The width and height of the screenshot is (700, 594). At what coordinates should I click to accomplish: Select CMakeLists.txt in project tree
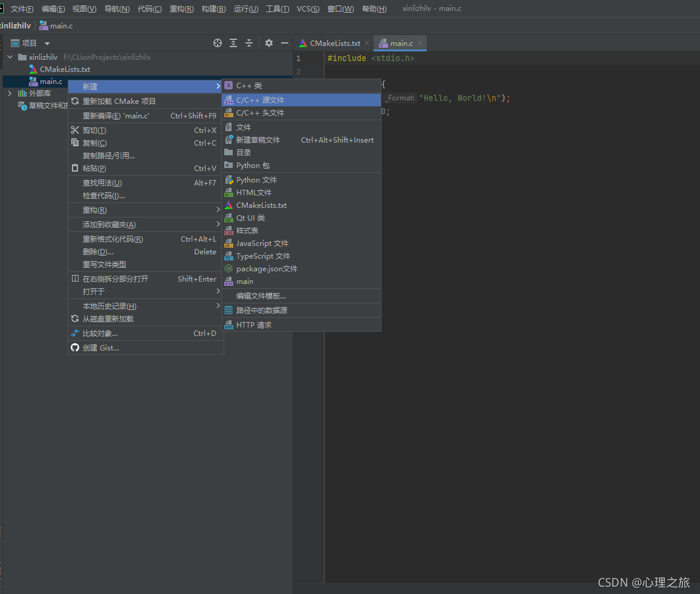(x=65, y=69)
